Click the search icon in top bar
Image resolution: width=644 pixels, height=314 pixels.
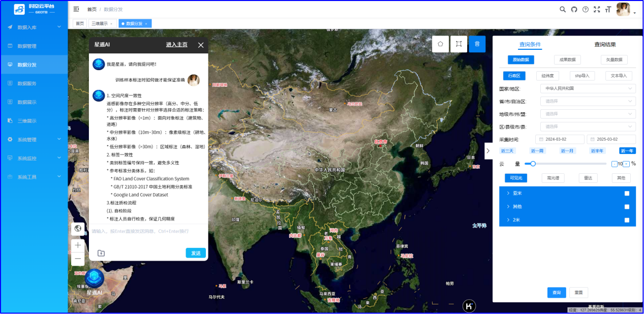coord(563,9)
